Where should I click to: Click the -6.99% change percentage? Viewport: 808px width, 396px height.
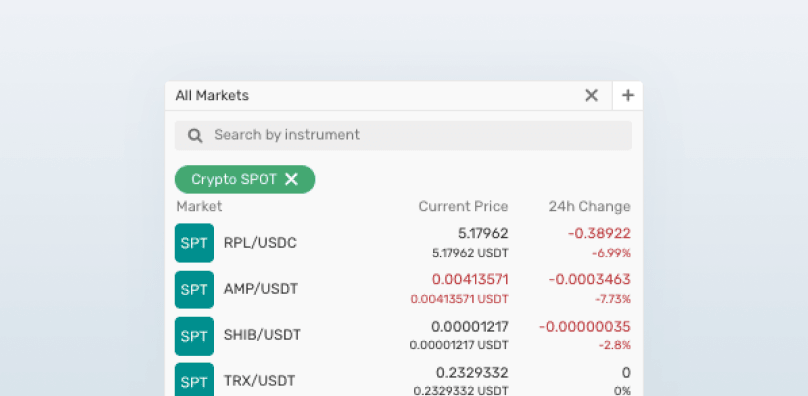611,253
